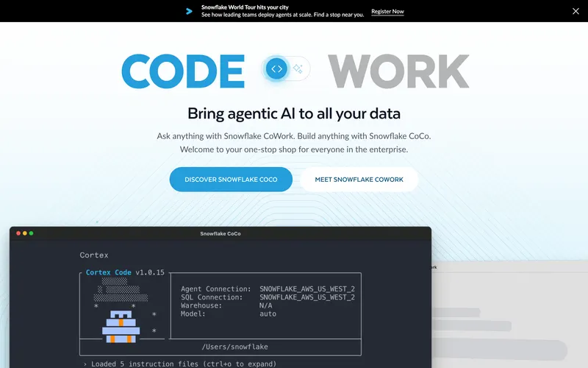Click the red close dot on the CoCo window
This screenshot has height=368, width=588.
pos(18,233)
